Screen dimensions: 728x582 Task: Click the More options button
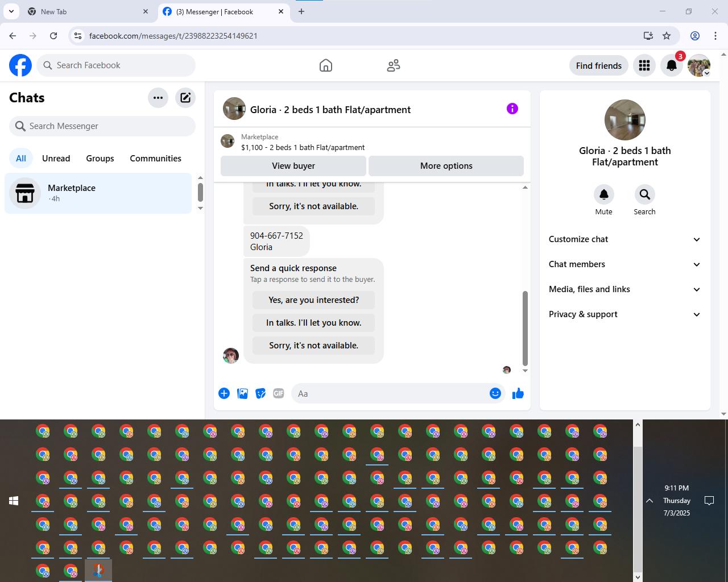(x=446, y=166)
